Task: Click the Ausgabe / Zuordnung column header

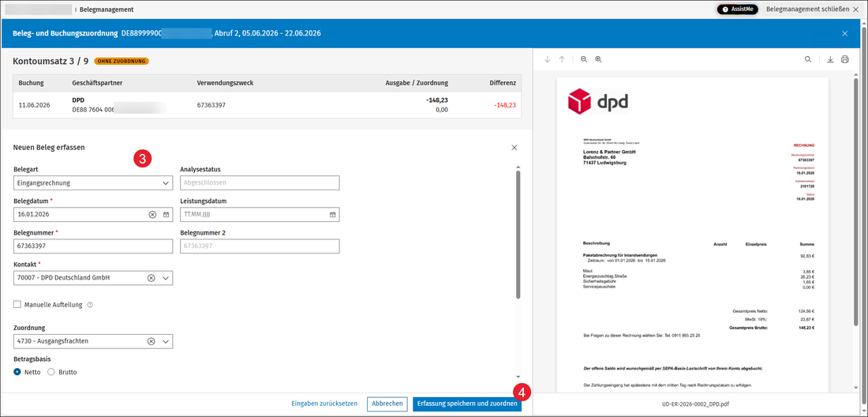Action: (x=417, y=83)
